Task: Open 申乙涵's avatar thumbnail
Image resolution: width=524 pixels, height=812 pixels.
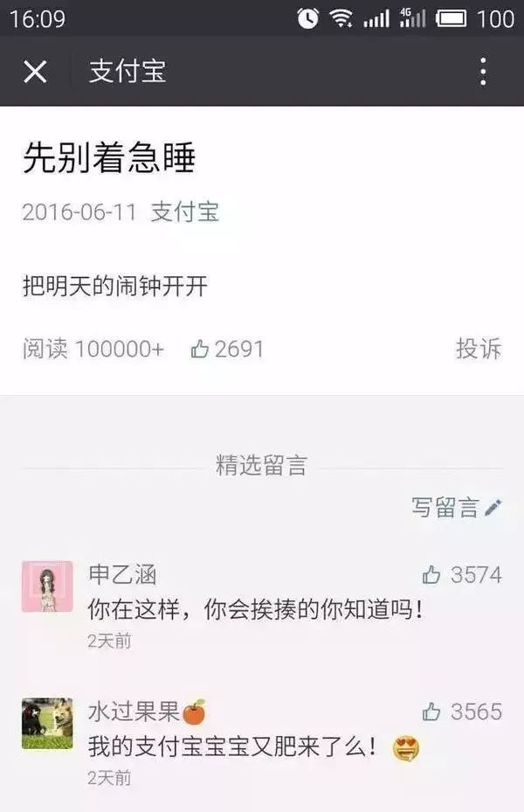Action: tap(47, 586)
